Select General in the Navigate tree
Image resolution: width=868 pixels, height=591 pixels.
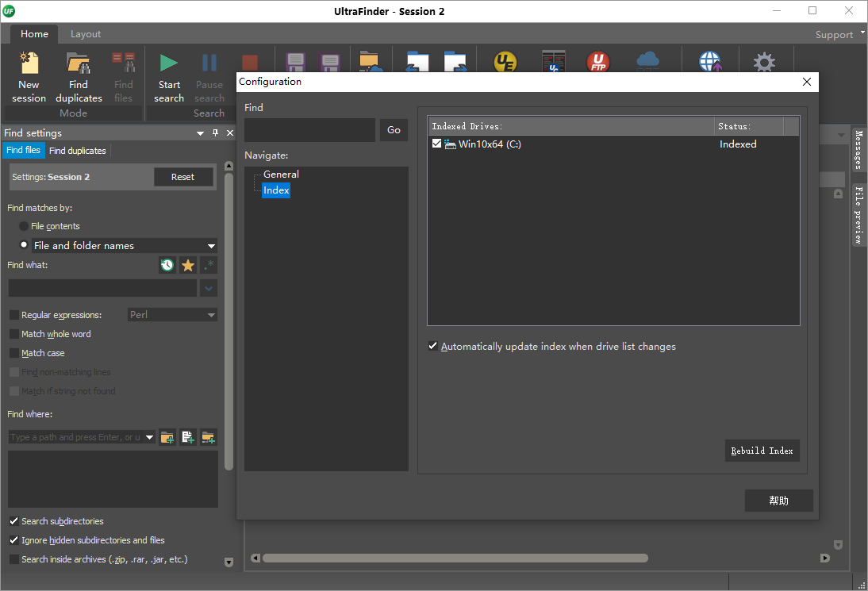coord(281,175)
